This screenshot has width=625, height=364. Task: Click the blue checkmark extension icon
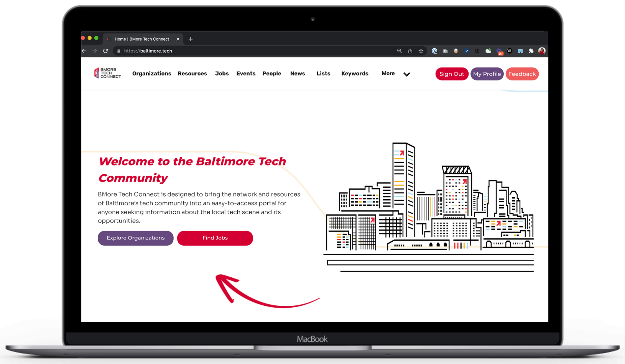coord(467,51)
